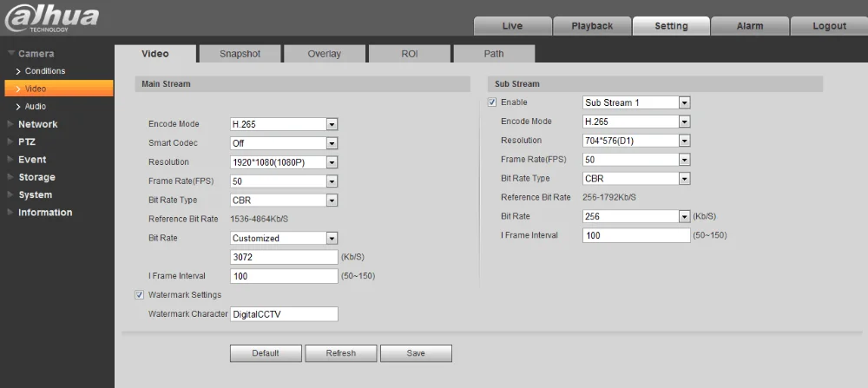Open Sub Stream Resolution 704*576 dropdown
Screen dimensions: 868x388
(636, 141)
